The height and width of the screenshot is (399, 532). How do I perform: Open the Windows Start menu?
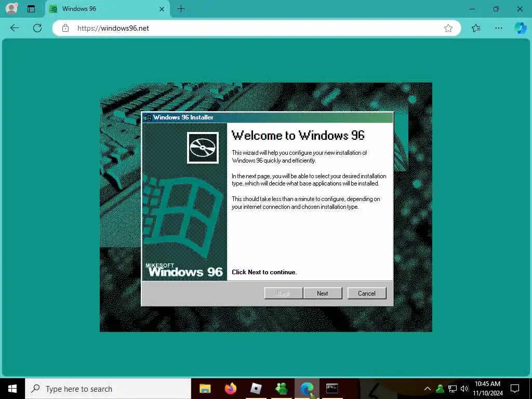(12, 389)
